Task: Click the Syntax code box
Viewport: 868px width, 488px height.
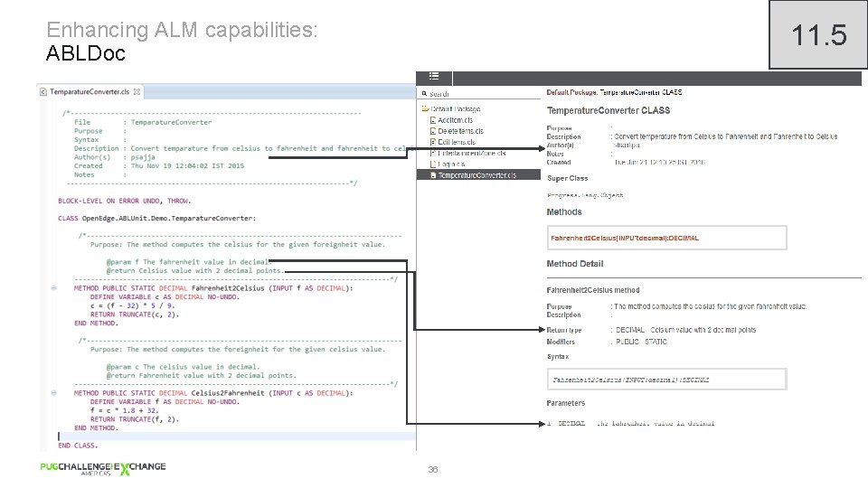Action: click(x=666, y=380)
